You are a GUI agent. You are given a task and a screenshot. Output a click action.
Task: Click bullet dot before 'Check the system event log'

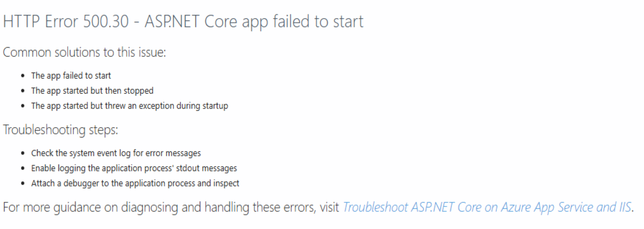pyautogui.click(x=23, y=154)
